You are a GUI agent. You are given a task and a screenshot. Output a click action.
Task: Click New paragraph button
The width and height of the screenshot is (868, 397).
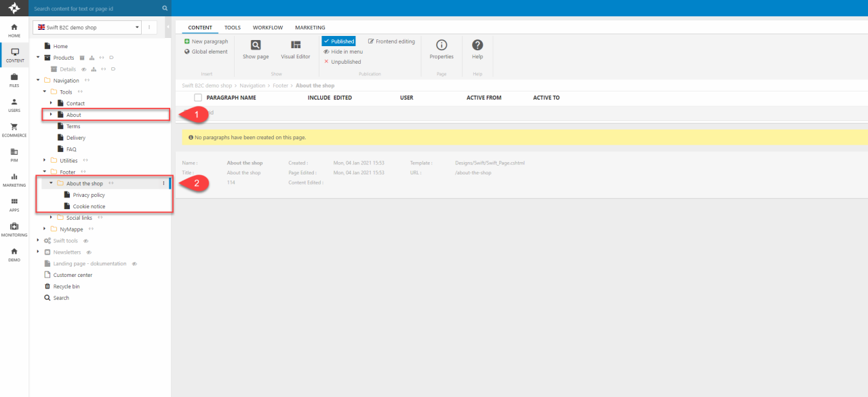tap(206, 41)
